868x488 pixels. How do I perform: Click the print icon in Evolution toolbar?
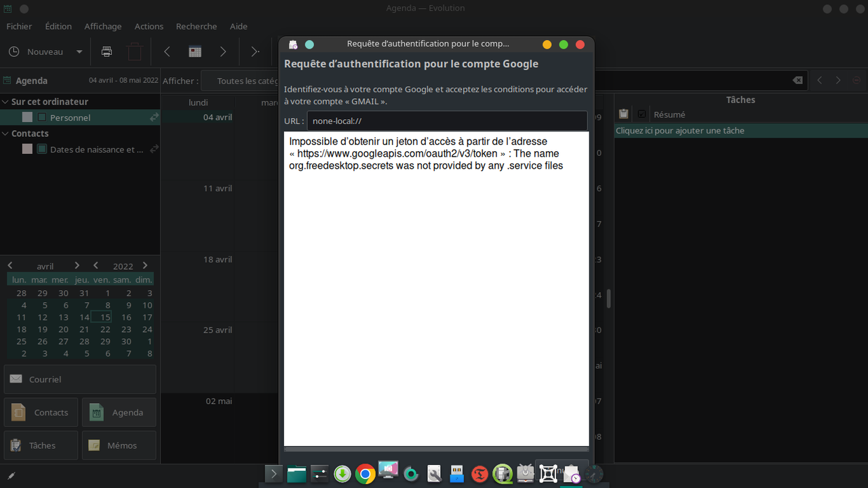coord(106,52)
